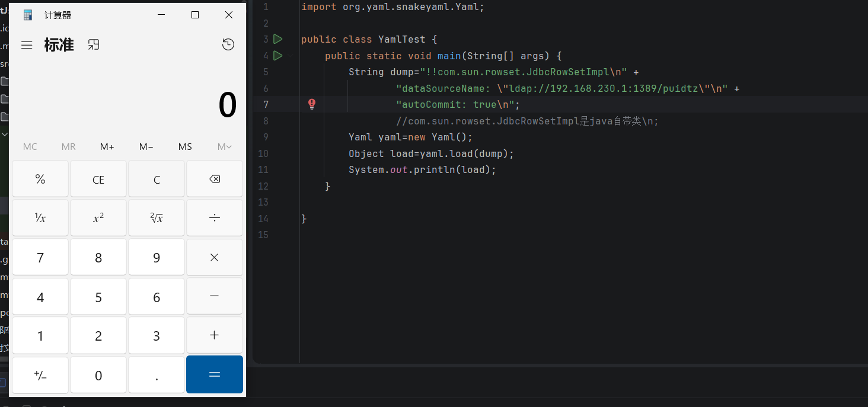Click the MS memory store button
The height and width of the screenshot is (407, 868).
click(x=185, y=146)
